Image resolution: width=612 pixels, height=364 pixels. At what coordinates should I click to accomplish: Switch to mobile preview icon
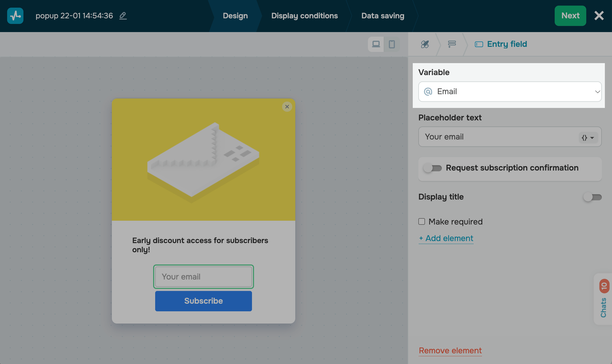click(x=392, y=44)
